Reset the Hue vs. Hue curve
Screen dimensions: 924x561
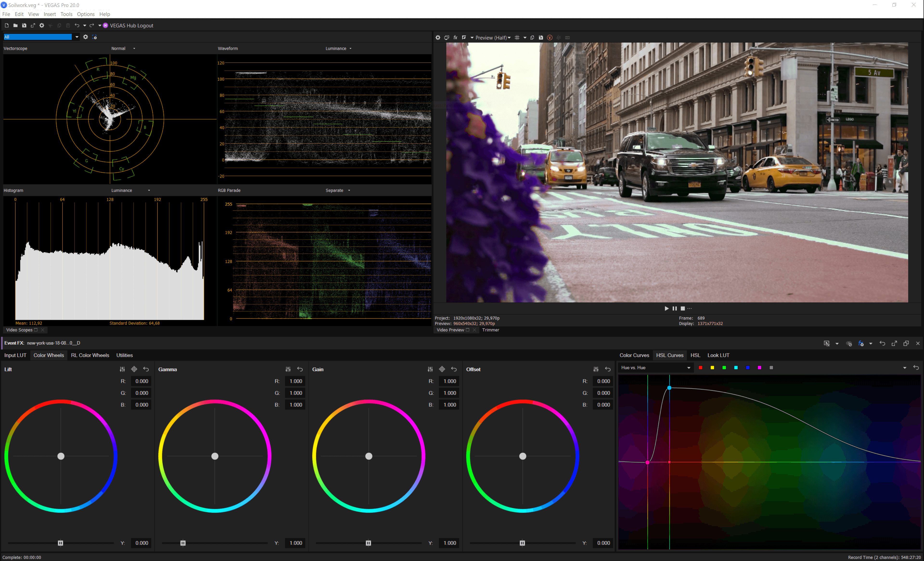(916, 368)
